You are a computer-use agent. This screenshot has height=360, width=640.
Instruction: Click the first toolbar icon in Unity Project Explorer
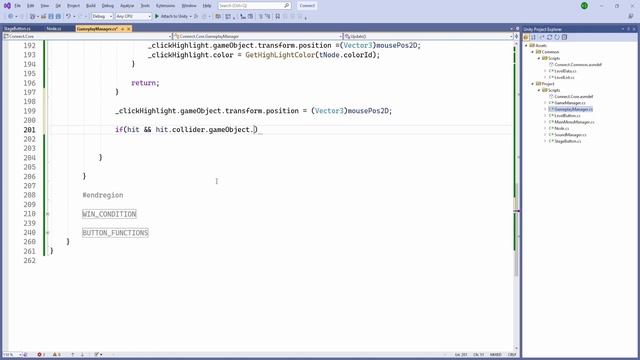526,37
